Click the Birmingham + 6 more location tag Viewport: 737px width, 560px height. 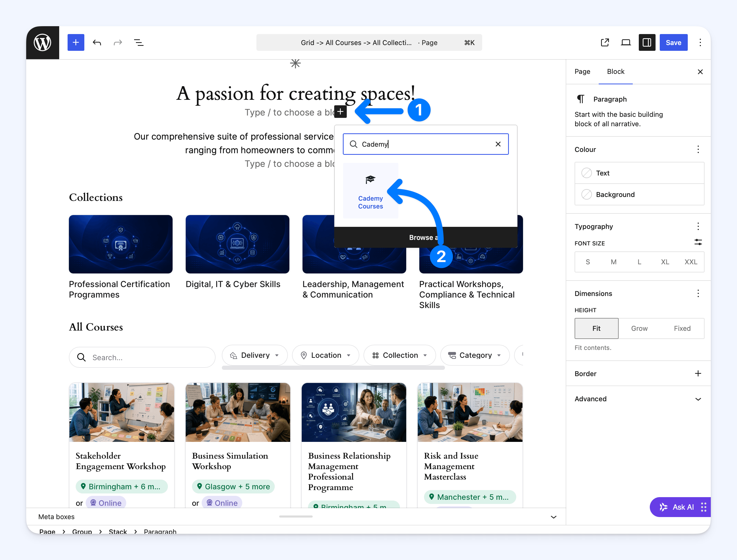122,486
